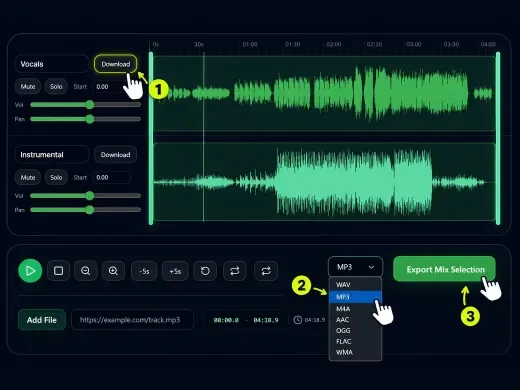
Task: Click the stop square icon
Action: point(58,271)
